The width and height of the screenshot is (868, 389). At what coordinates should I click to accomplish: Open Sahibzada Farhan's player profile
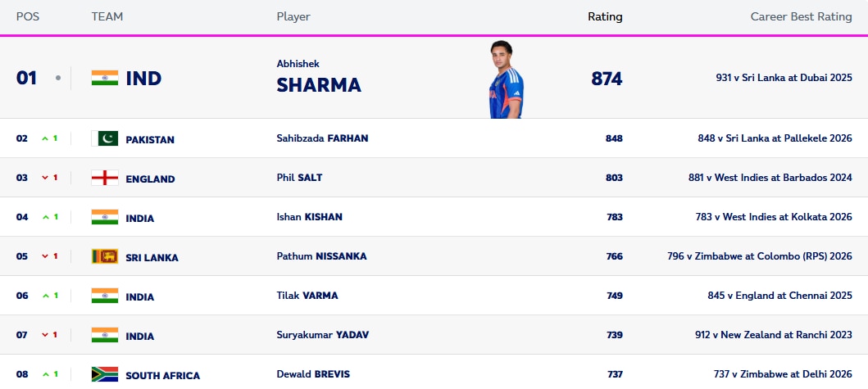322,138
